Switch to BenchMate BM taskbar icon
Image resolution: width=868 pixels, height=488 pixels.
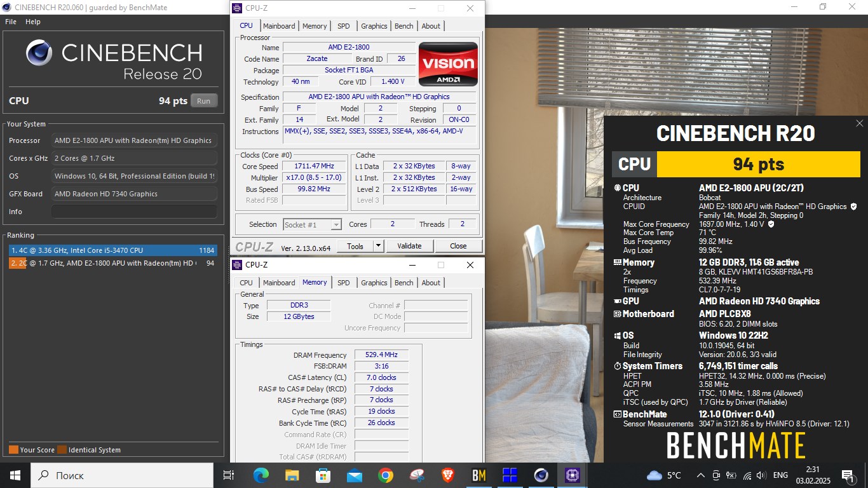click(478, 475)
